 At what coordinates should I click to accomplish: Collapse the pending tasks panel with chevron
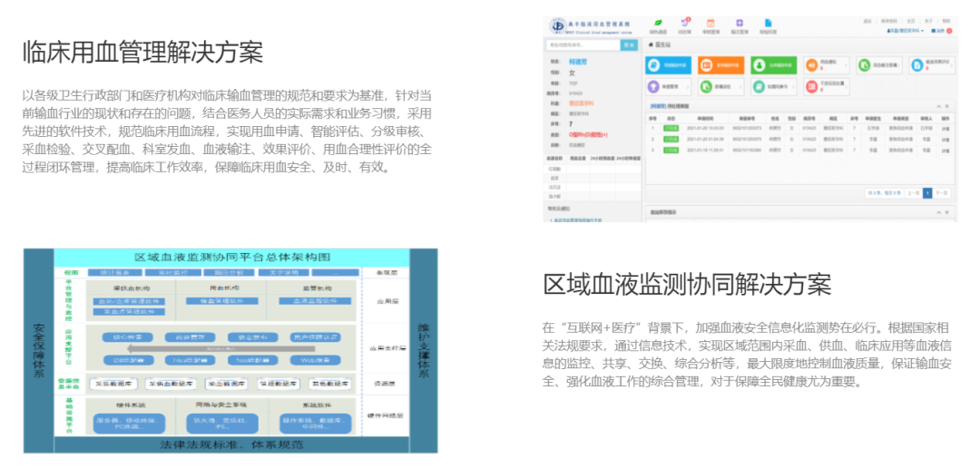click(x=939, y=107)
